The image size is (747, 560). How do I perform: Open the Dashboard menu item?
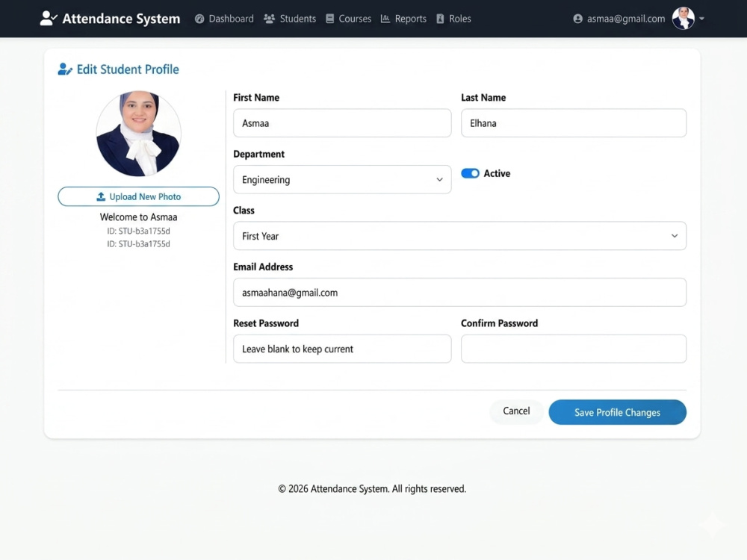click(x=224, y=19)
